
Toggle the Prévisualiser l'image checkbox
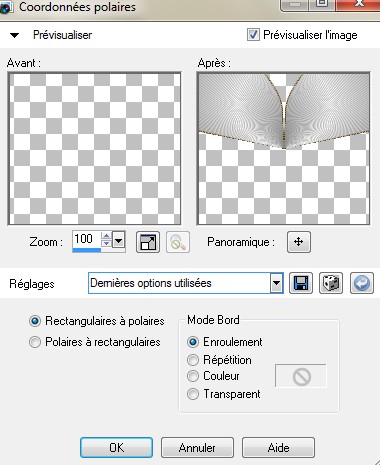coord(253,35)
